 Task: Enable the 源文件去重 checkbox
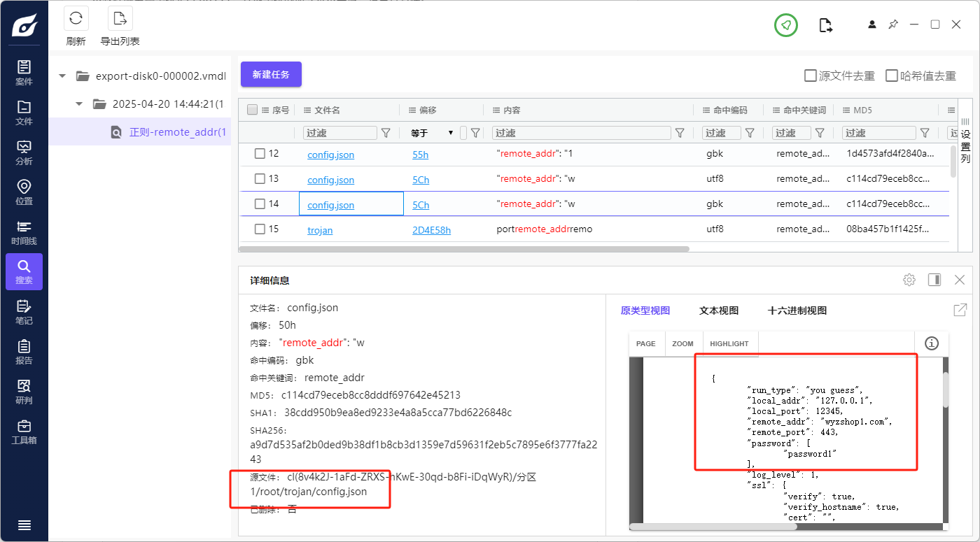pyautogui.click(x=811, y=76)
